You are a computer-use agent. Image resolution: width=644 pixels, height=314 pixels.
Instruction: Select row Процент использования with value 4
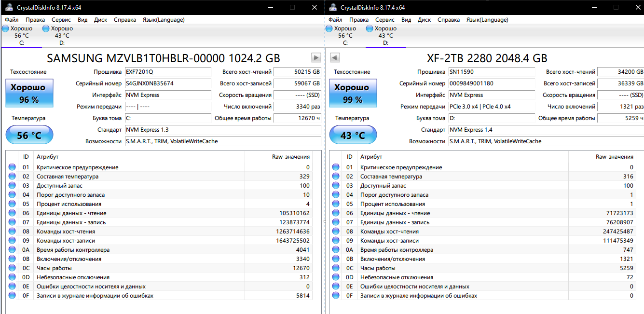click(159, 204)
